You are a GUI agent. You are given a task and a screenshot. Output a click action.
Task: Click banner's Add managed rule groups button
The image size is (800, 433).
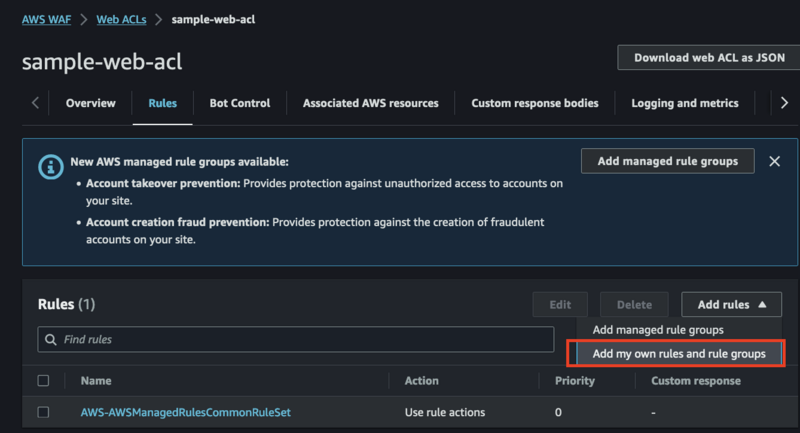667,161
